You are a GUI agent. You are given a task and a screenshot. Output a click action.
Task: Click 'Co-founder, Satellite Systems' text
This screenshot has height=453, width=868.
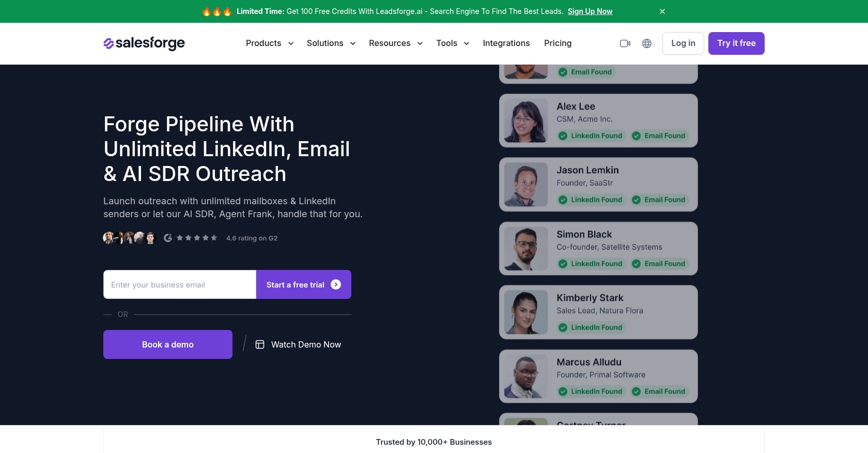coord(609,247)
